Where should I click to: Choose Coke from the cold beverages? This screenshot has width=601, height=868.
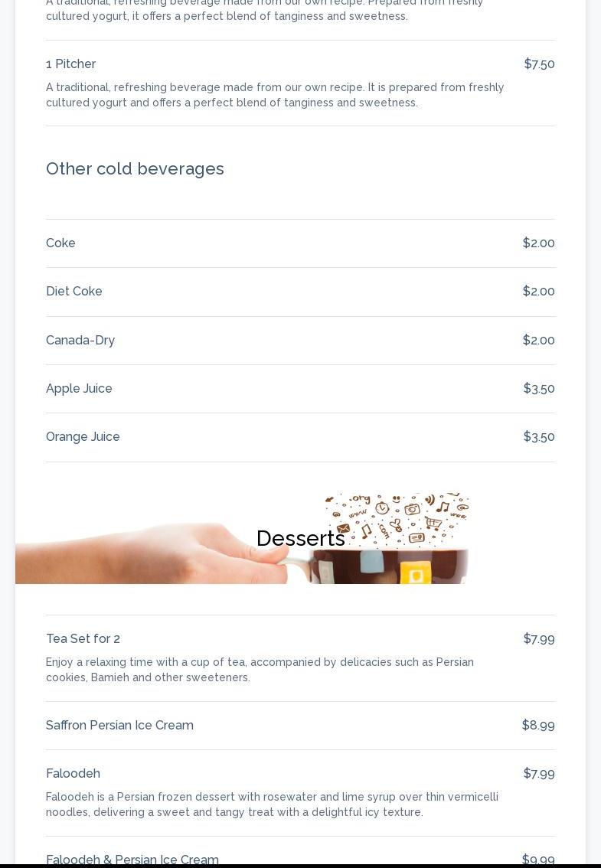[x=60, y=243]
